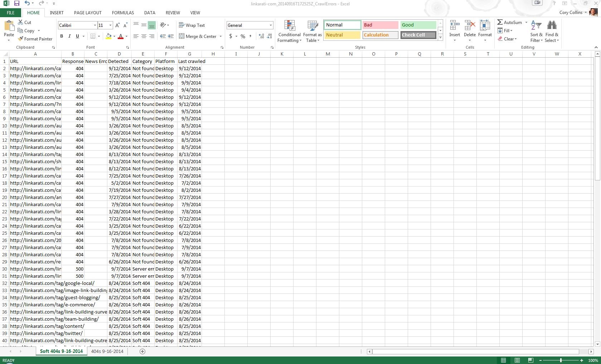Click the Increase Indent icon
Screen dimensions: 601x364
coord(171,36)
